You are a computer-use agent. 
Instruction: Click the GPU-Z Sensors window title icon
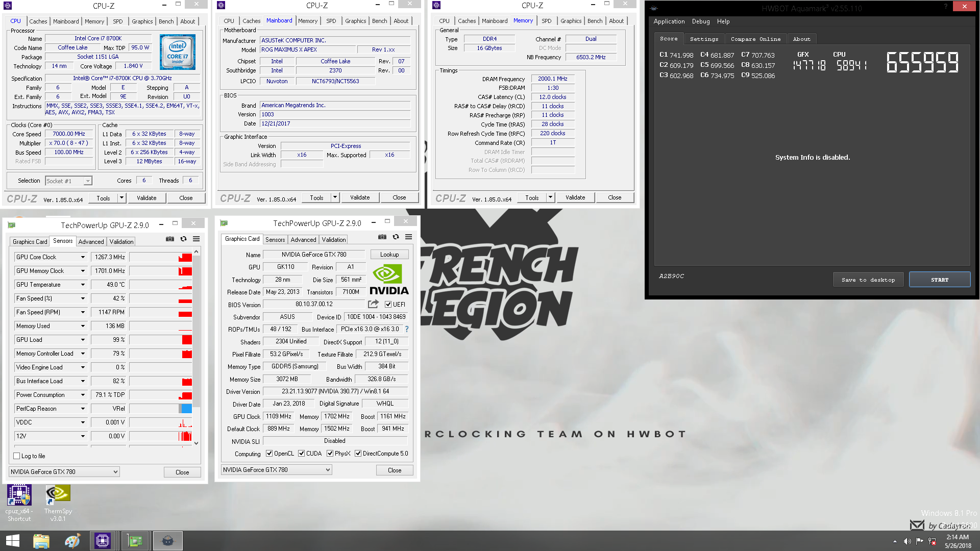pyautogui.click(x=12, y=225)
